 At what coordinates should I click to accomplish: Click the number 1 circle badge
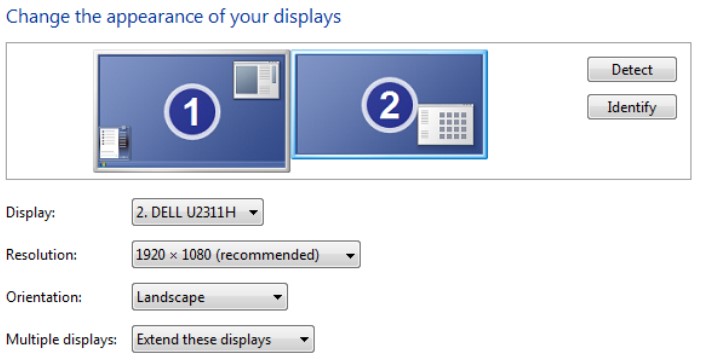(192, 111)
